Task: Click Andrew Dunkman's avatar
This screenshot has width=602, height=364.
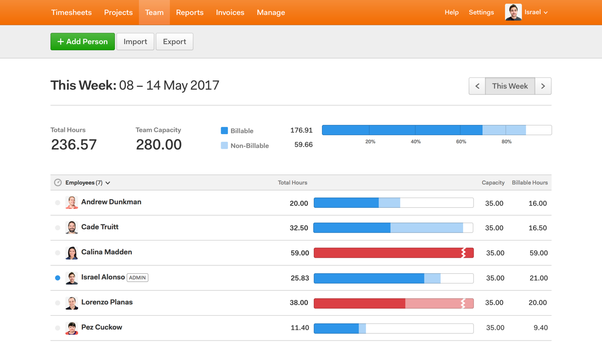Action: coord(72,202)
